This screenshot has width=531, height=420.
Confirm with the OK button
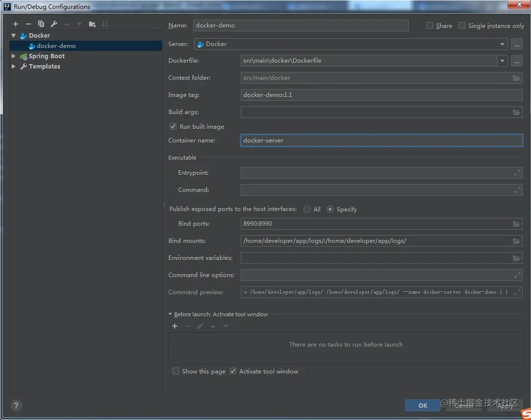423,405
